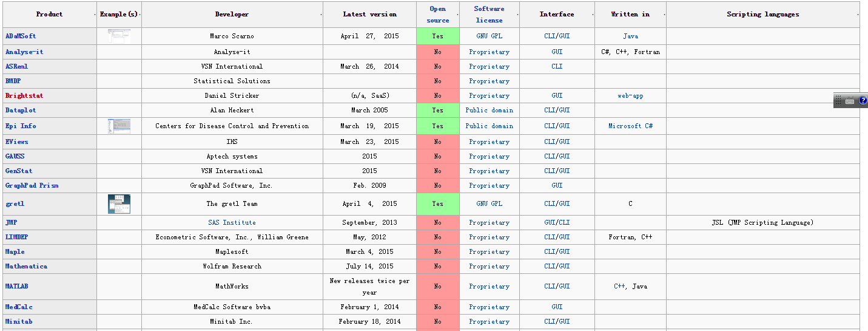Open the blue help question-mark icon
868x331 pixels.
pyautogui.click(x=863, y=101)
